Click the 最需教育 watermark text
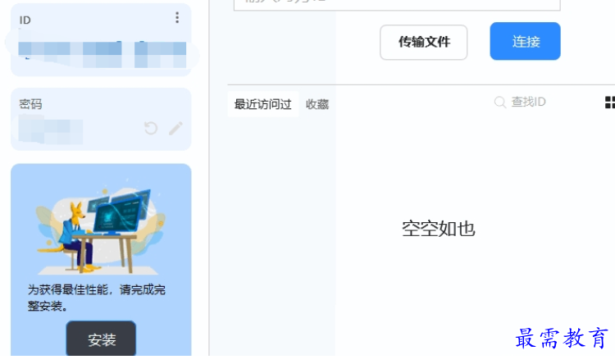Image resolution: width=615 pixels, height=364 pixels. click(562, 338)
